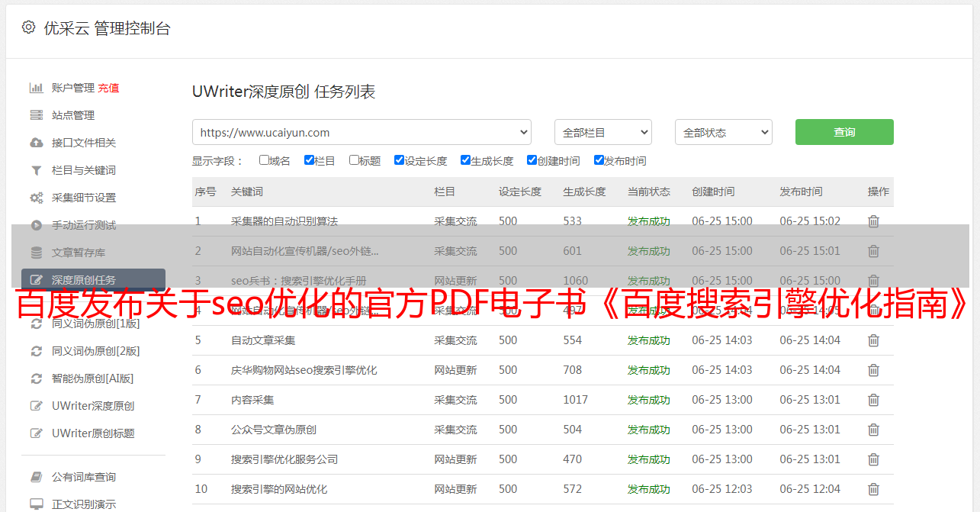Delete task row 搜索引擎优化服务公司
Image resolution: width=980 pixels, height=512 pixels.
click(x=873, y=459)
